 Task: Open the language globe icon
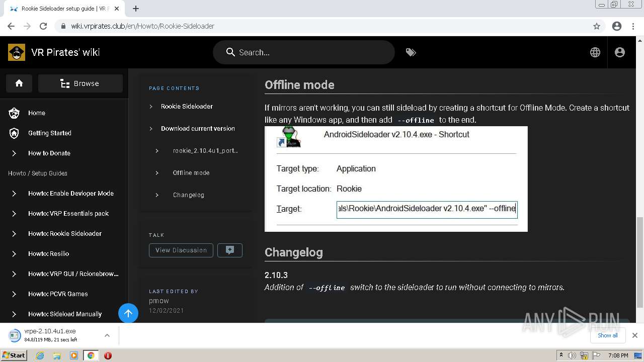(595, 52)
